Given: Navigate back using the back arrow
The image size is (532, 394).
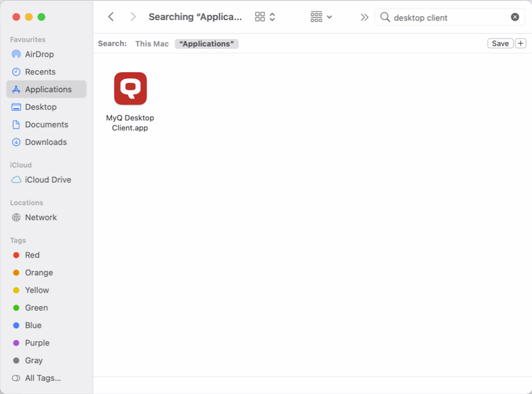Looking at the screenshot, I should (x=111, y=16).
